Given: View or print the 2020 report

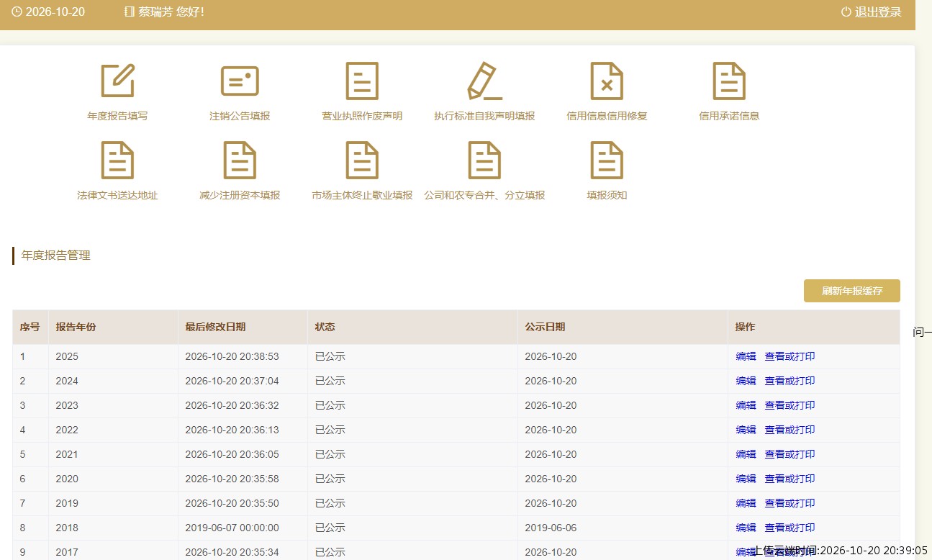Looking at the screenshot, I should 790,479.
